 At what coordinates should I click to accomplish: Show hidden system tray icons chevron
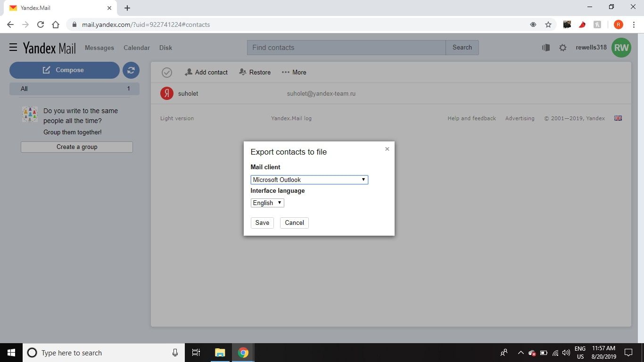pos(520,353)
